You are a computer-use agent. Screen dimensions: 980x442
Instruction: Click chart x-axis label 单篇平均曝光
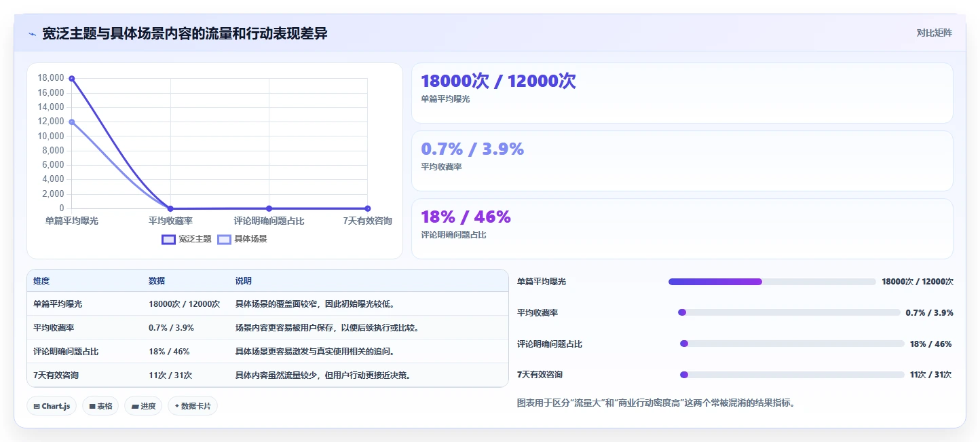pyautogui.click(x=72, y=221)
